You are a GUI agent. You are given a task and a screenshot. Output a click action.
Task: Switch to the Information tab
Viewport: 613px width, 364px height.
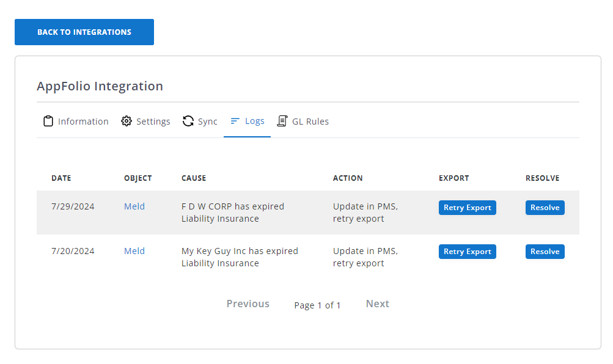(x=83, y=122)
